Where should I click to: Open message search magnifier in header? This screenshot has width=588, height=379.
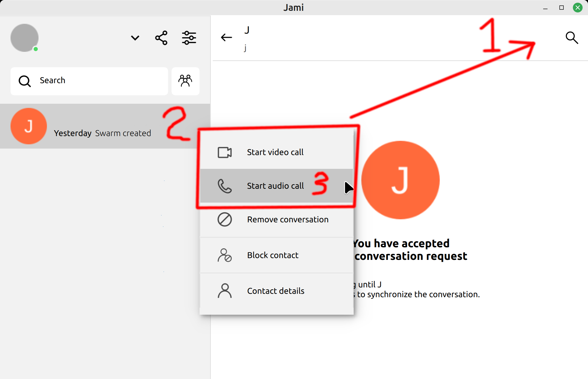click(572, 38)
